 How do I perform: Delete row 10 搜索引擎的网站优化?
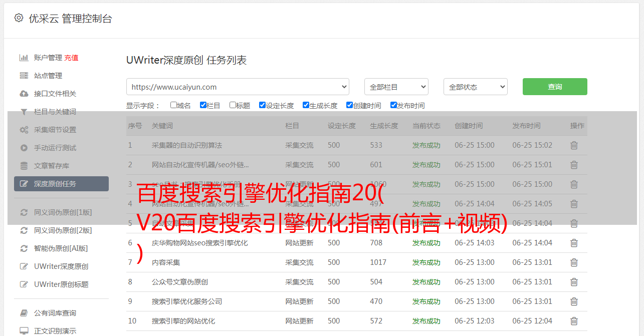[574, 321]
